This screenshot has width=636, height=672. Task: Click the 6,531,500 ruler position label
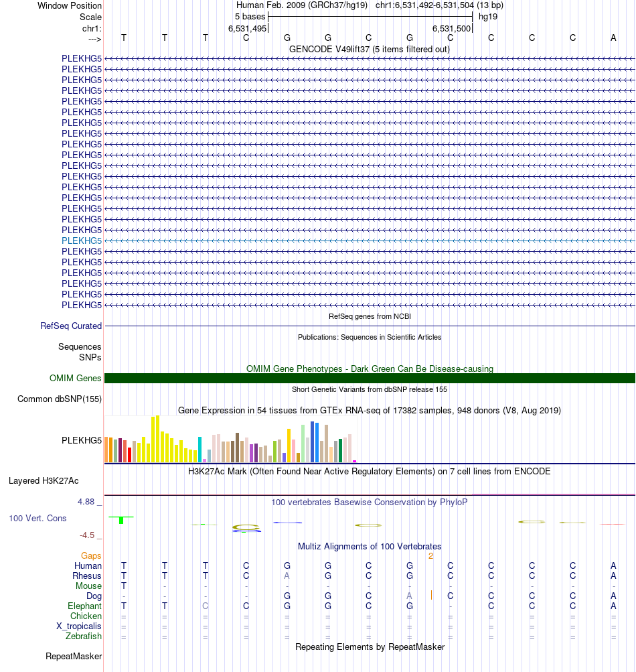[451, 28]
